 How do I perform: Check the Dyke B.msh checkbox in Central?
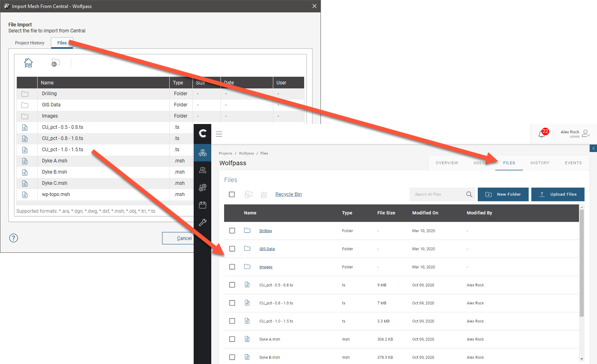click(232, 357)
